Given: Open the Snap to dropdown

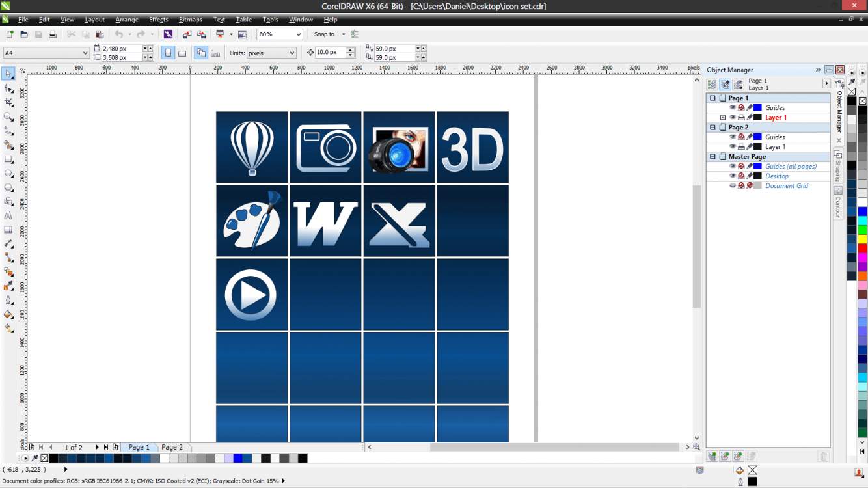Looking at the screenshot, I should [x=344, y=34].
